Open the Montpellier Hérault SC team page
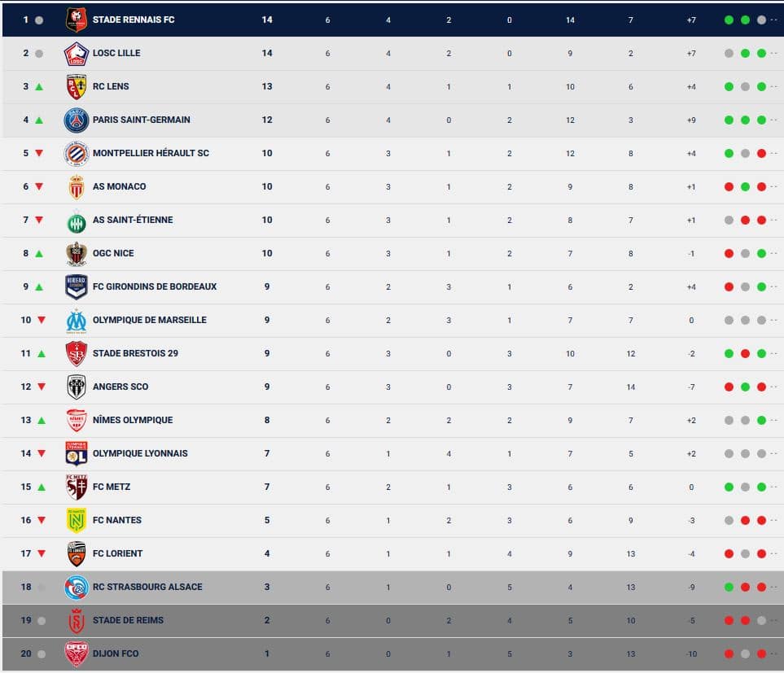 point(151,153)
